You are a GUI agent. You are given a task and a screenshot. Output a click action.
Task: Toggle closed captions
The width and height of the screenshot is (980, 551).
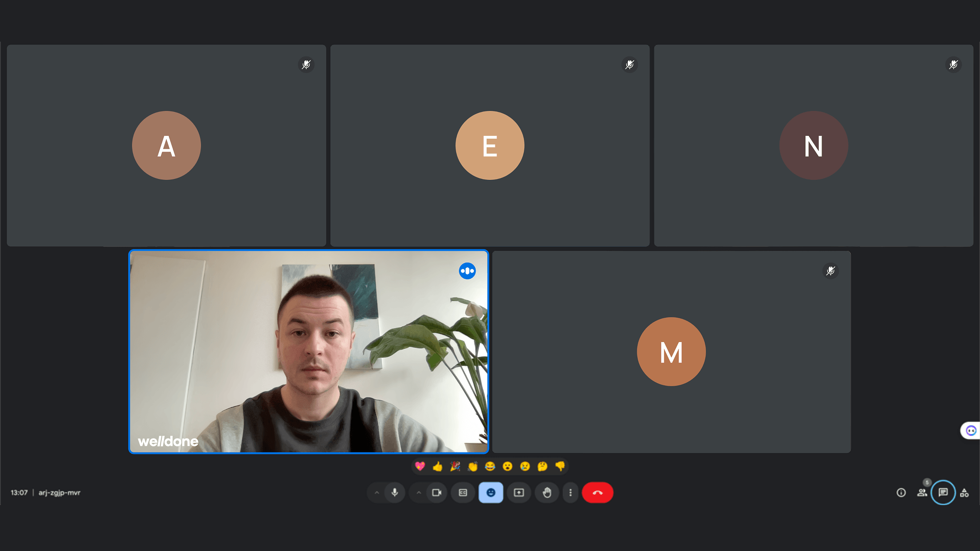pyautogui.click(x=463, y=493)
